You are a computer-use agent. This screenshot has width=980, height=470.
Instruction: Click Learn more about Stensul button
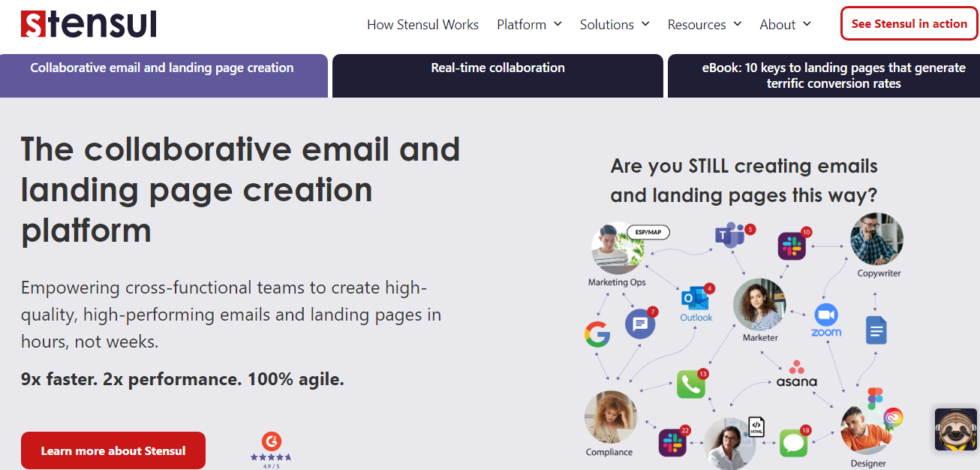113,450
